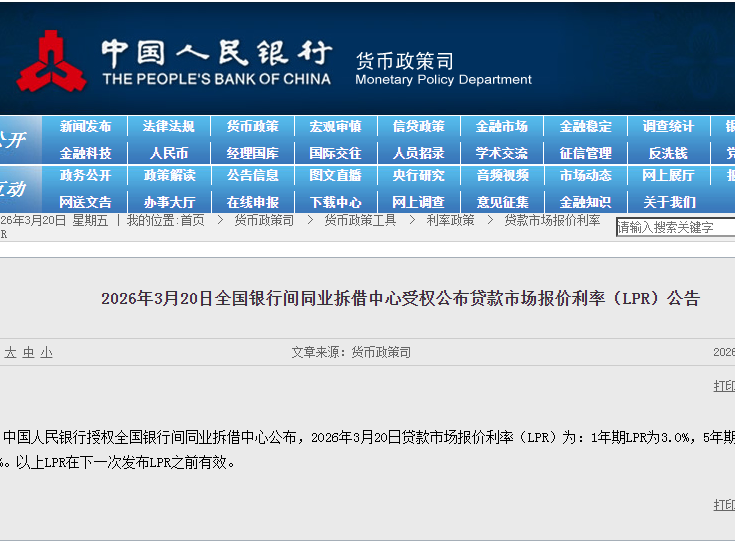Select 人民币 in the navigation bar
This screenshot has height=551, width=735.
[x=169, y=153]
